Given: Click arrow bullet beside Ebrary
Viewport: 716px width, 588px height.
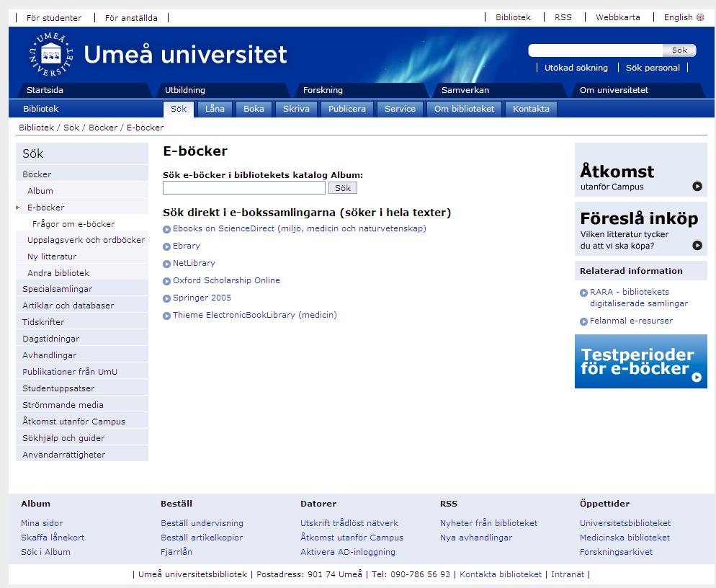Looking at the screenshot, I should click(x=166, y=246).
